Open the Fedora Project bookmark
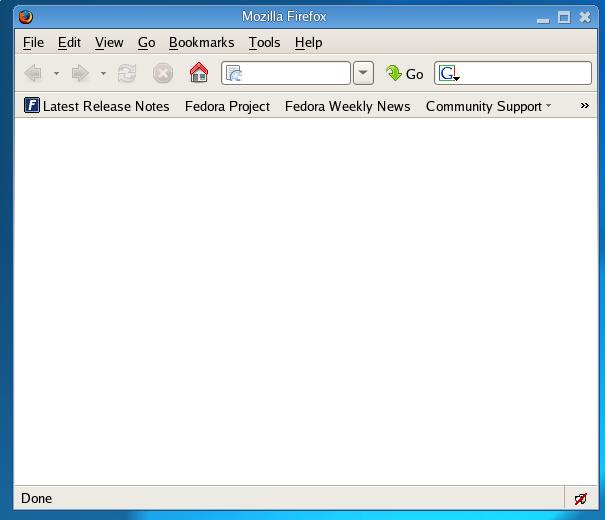 tap(227, 106)
